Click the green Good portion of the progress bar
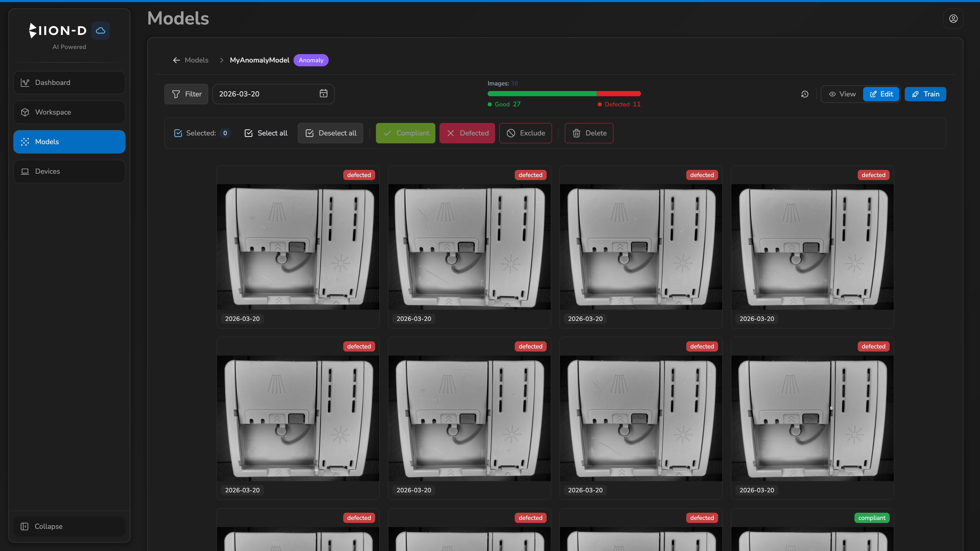Screen dimensions: 980x551 point(542,94)
